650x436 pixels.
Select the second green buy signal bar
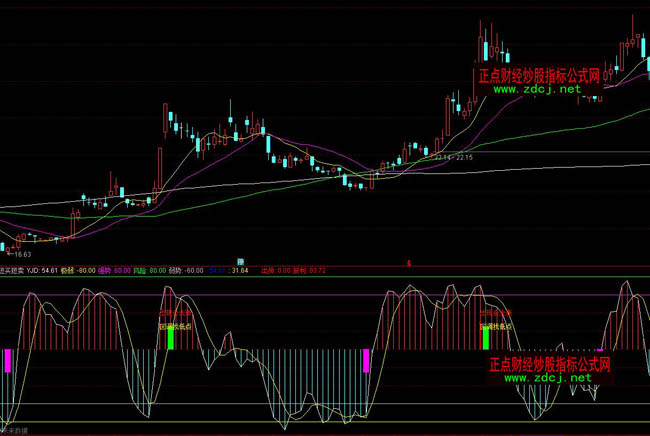(x=486, y=339)
